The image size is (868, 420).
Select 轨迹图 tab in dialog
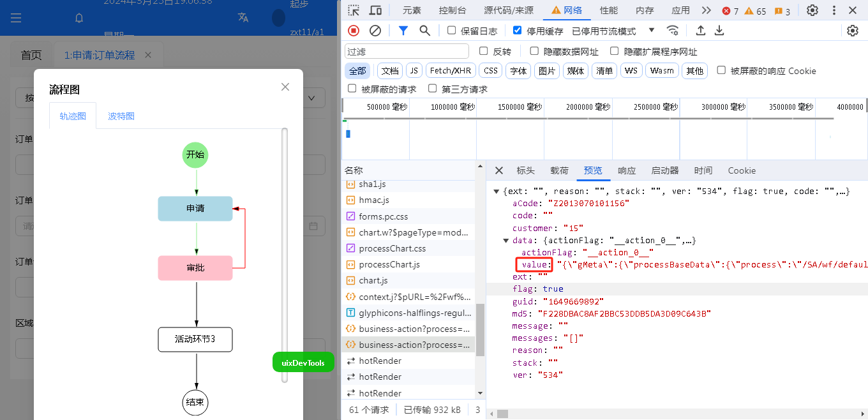73,116
